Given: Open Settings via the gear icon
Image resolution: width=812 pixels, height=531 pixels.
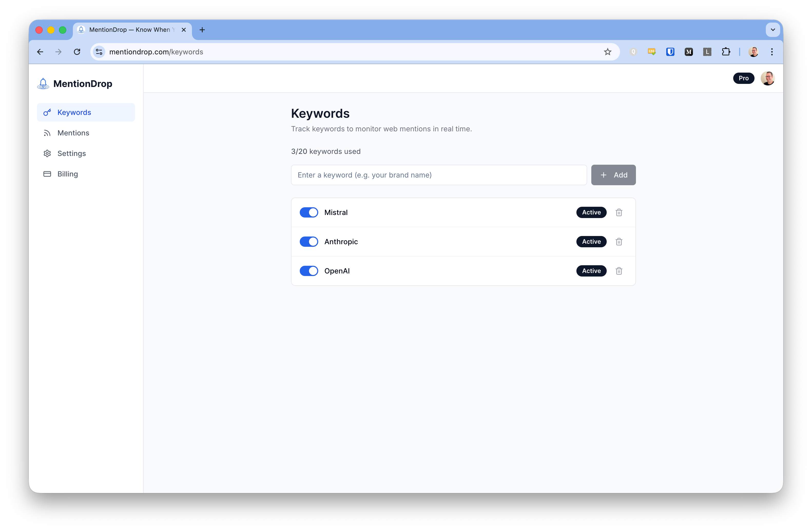Looking at the screenshot, I should 47,153.
